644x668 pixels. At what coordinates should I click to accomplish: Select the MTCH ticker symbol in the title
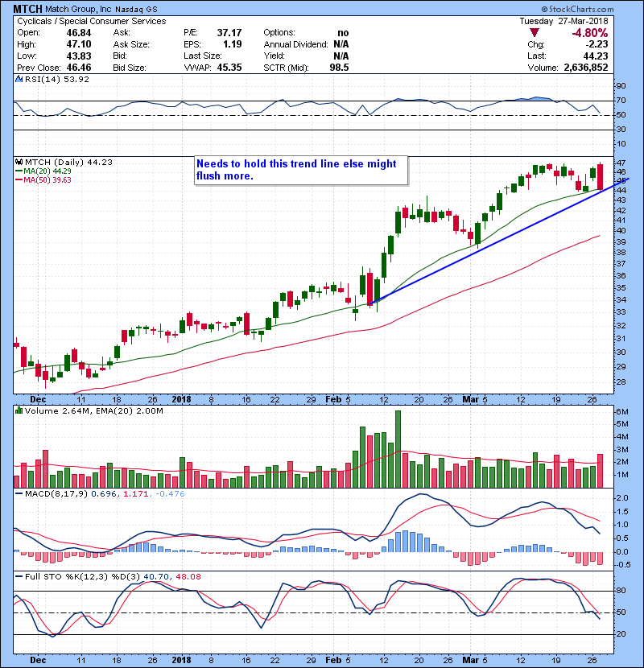coord(27,9)
